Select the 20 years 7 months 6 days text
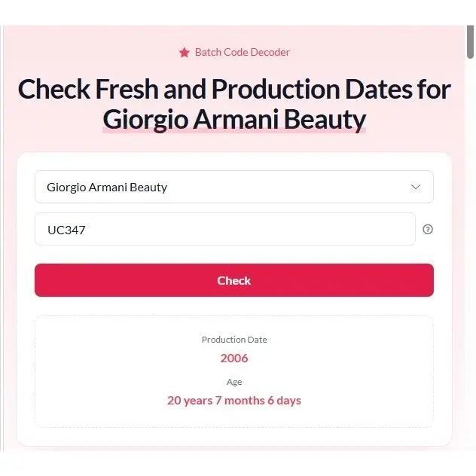The width and height of the screenshot is (476, 476). tap(234, 401)
